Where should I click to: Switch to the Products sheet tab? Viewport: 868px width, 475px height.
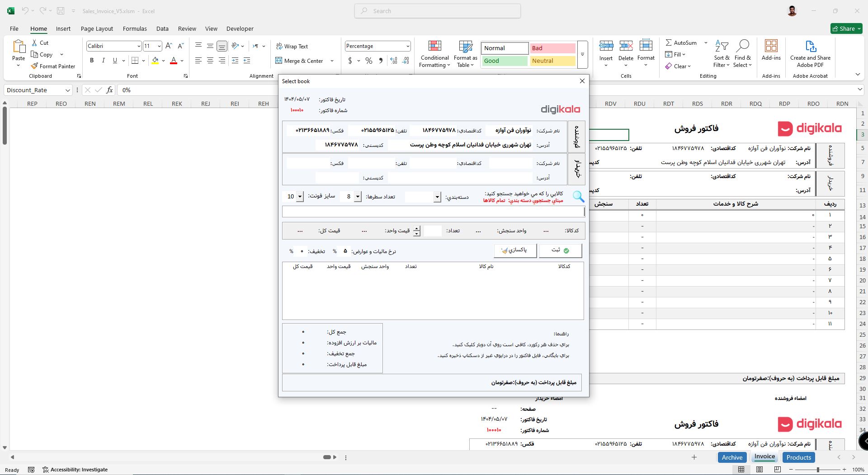pyautogui.click(x=798, y=457)
